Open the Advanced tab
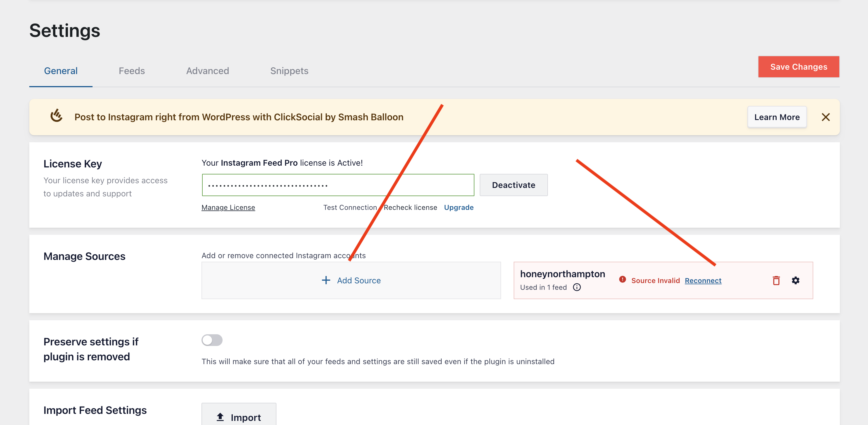The height and width of the screenshot is (425, 868). [x=207, y=71]
